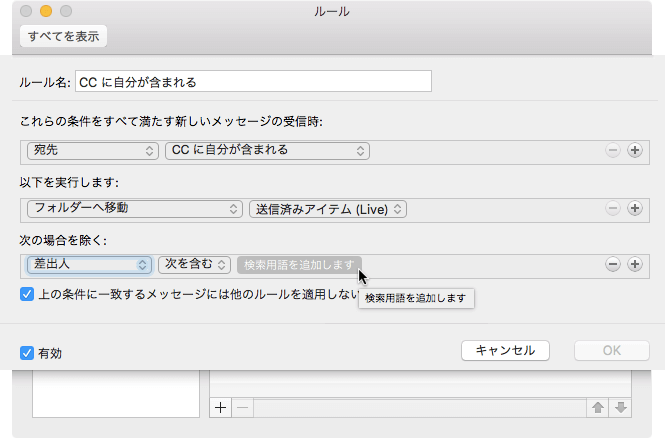Toggle the 上の条件に一致するメッセージ checkbox
The width and height of the screenshot is (665, 438).
27,294
